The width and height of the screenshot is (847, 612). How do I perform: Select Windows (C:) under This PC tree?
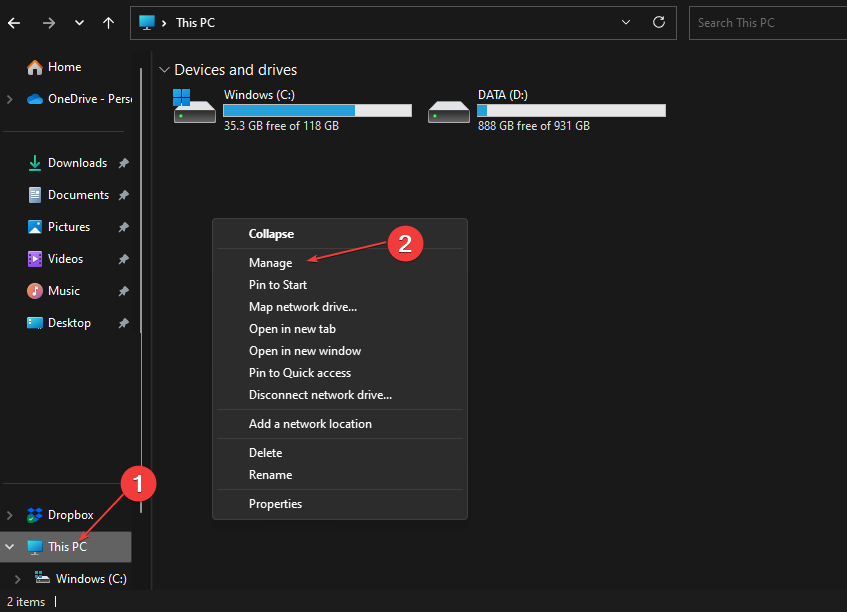[x=91, y=579]
